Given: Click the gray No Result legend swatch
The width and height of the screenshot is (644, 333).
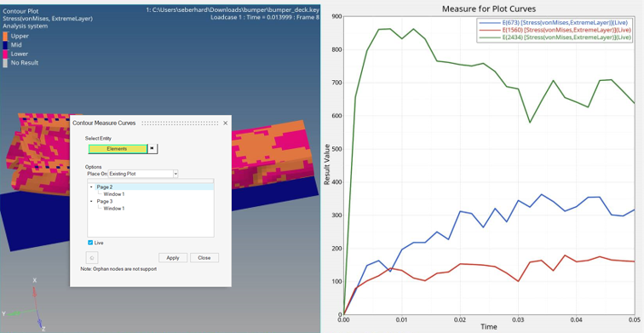Looking at the screenshot, I should (5, 63).
